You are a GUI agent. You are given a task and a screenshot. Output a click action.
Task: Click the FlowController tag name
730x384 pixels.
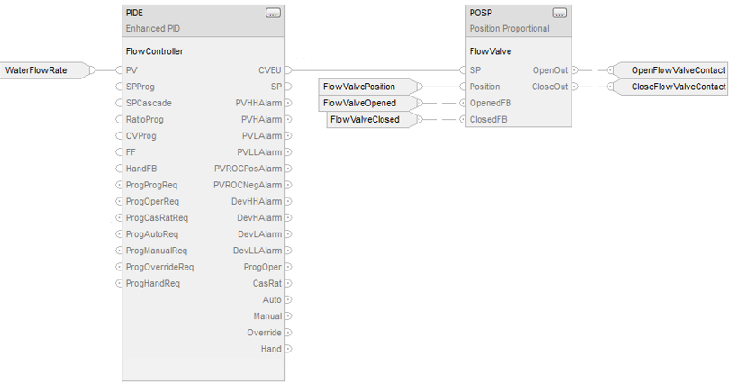(x=154, y=51)
